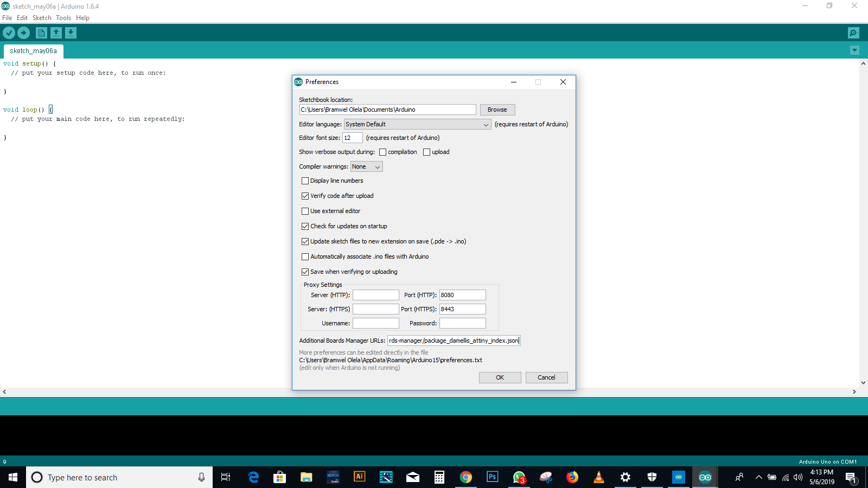
Task: Click the editor horizontal scrollbar right arrow
Action: coord(854,391)
